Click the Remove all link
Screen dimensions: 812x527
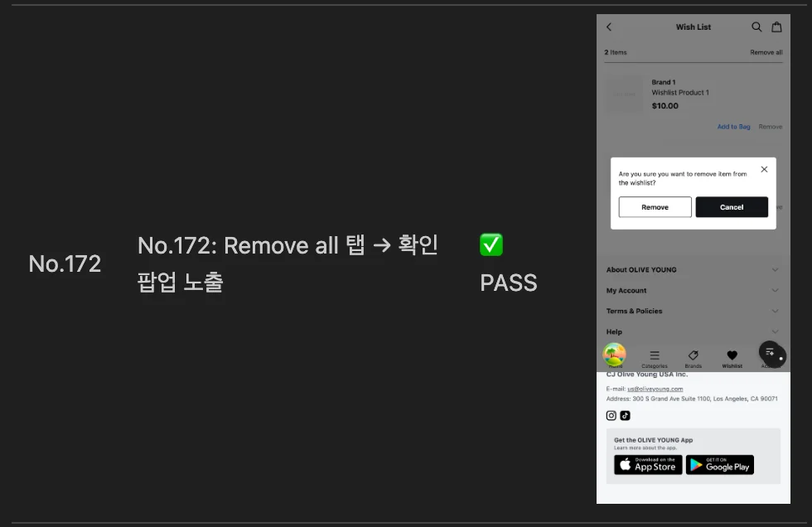pos(766,52)
